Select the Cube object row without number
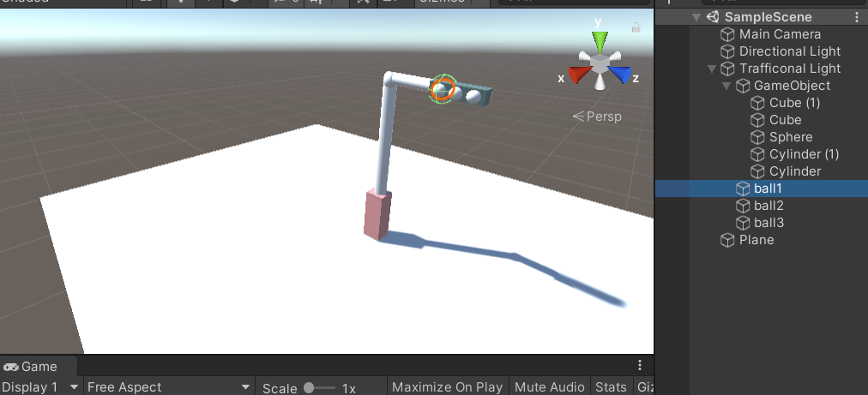 (786, 120)
